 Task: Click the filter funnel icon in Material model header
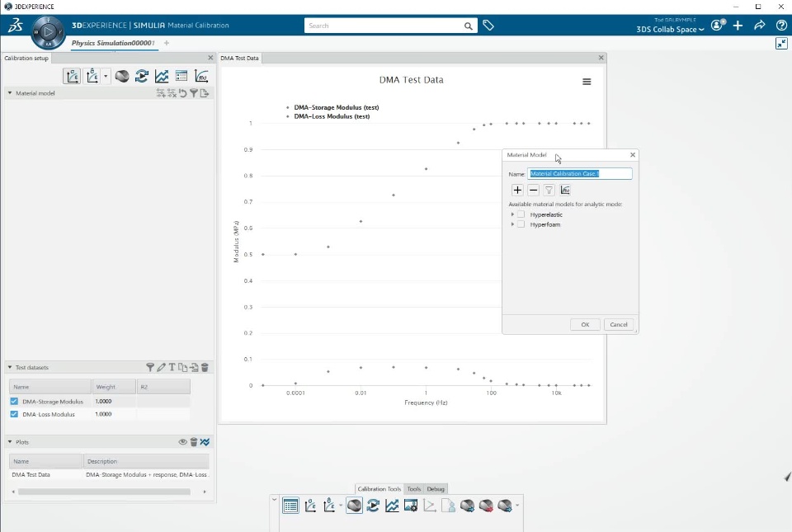point(193,93)
